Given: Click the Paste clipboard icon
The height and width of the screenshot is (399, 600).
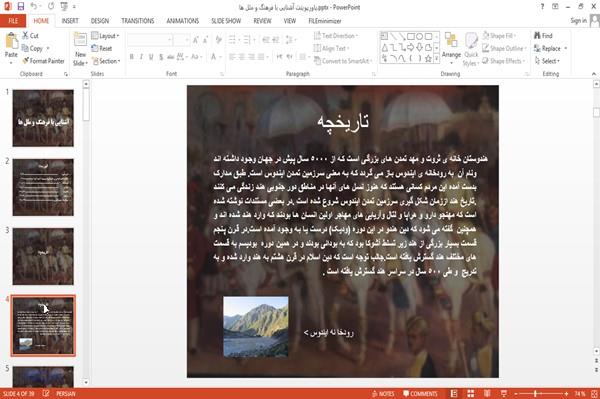Looking at the screenshot, I should coord(11,40).
